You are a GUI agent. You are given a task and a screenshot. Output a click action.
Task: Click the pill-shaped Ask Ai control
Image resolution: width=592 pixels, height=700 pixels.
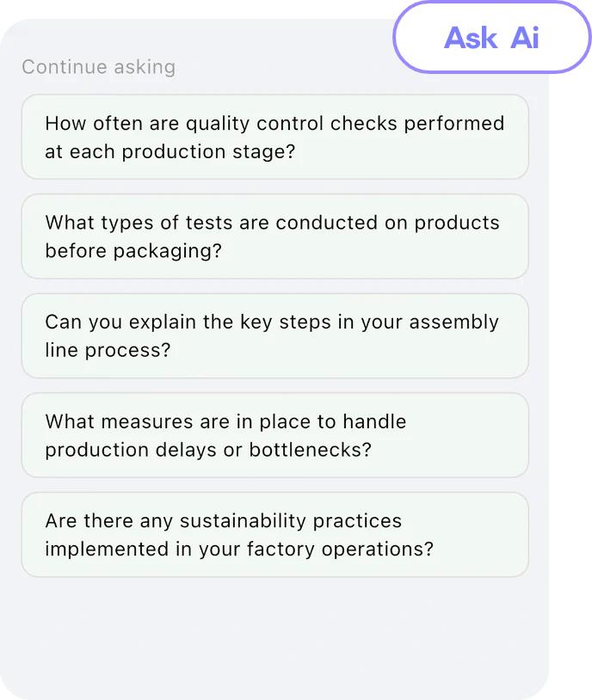[x=491, y=37]
